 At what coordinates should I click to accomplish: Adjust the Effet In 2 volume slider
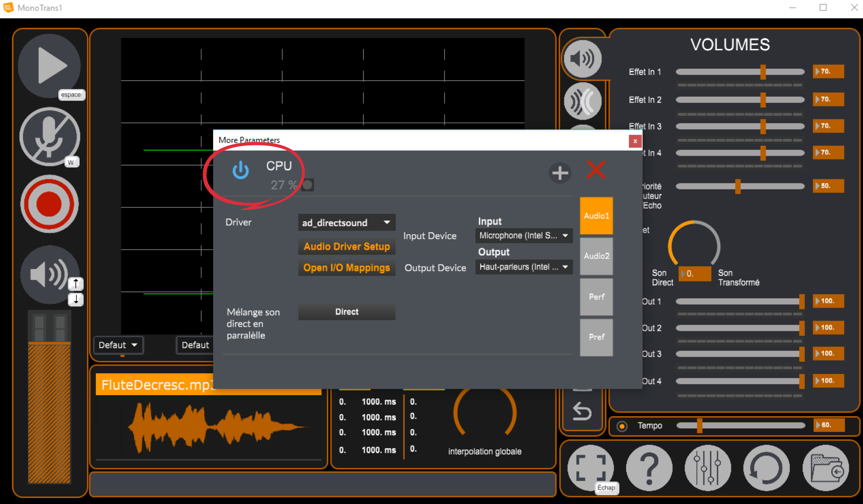[740, 100]
